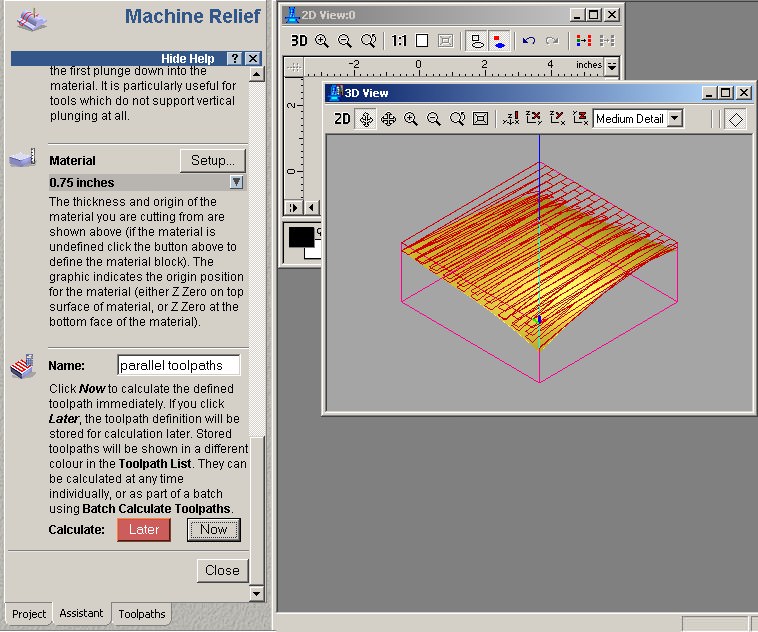View along Y axis in 3D View
The image size is (758, 632).
pyautogui.click(x=557, y=118)
